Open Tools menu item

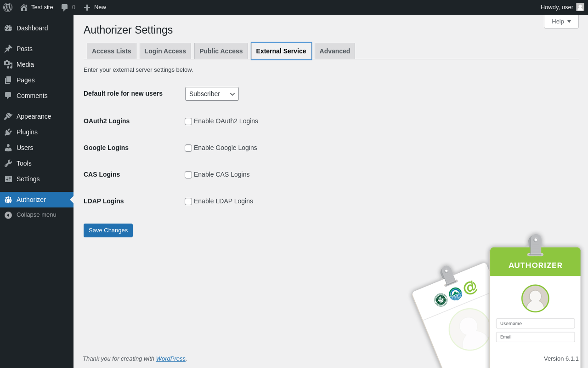tap(37, 163)
